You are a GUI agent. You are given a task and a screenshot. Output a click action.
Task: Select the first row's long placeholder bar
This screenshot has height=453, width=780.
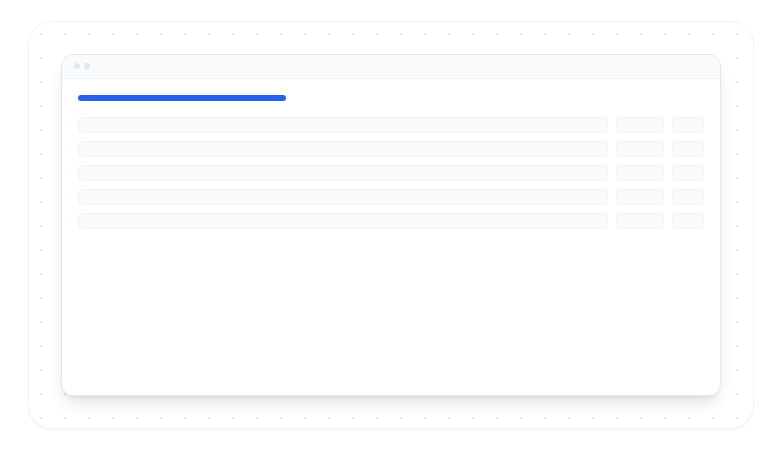(x=342, y=125)
